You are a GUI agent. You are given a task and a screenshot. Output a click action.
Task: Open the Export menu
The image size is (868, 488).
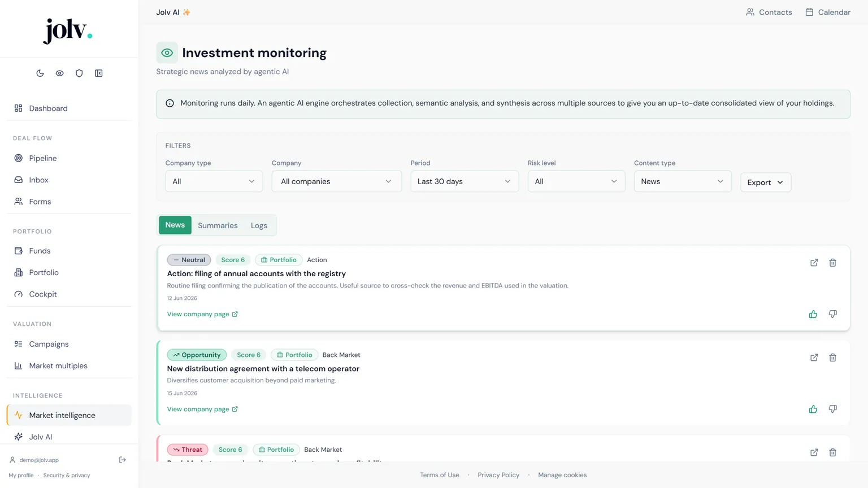[x=766, y=182]
